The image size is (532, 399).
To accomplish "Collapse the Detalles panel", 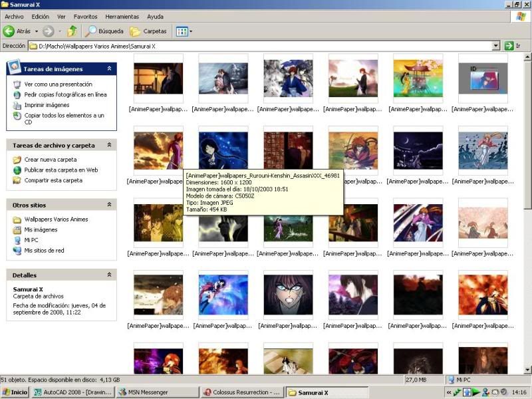I will (109, 275).
